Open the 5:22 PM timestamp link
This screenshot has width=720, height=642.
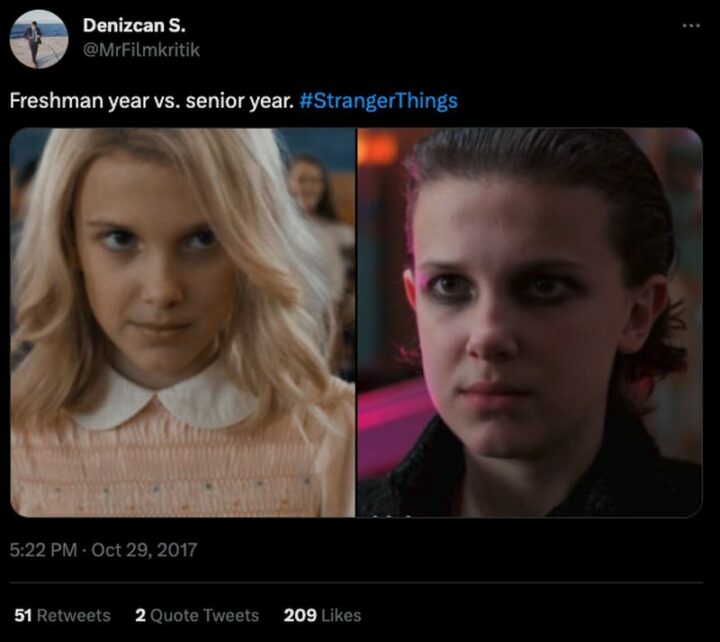44,550
